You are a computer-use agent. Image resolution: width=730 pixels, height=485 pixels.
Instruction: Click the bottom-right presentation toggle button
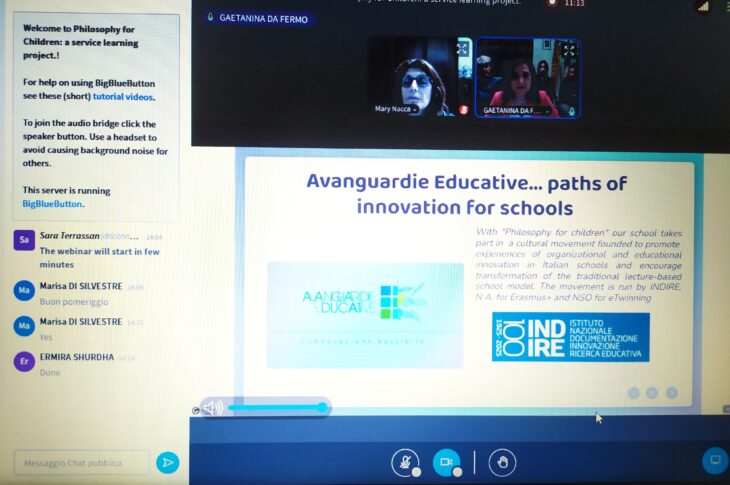tap(715, 460)
